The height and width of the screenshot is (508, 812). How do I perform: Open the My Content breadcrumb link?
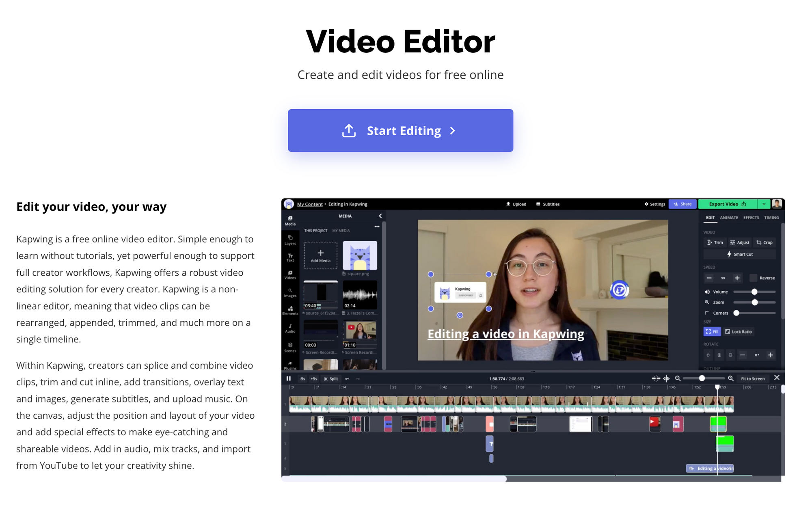coord(309,204)
